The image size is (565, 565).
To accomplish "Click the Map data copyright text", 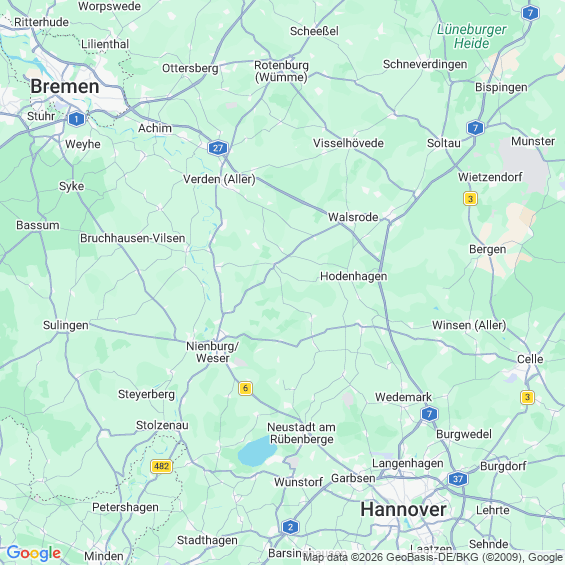I will [x=433, y=557].
